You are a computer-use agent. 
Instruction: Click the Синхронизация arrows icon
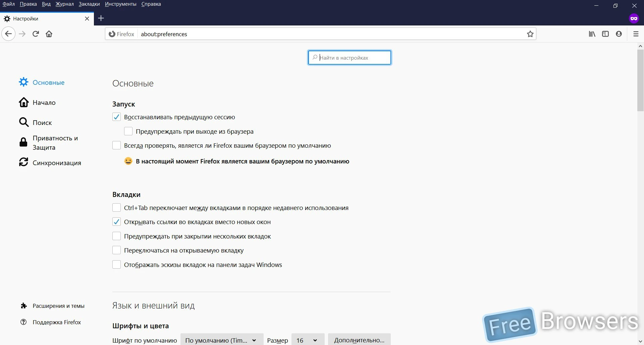23,162
